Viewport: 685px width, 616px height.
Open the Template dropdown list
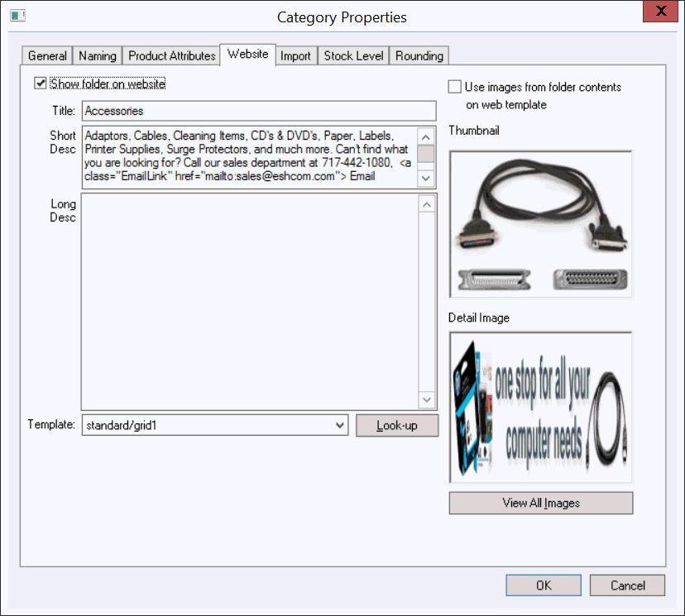pos(339,425)
